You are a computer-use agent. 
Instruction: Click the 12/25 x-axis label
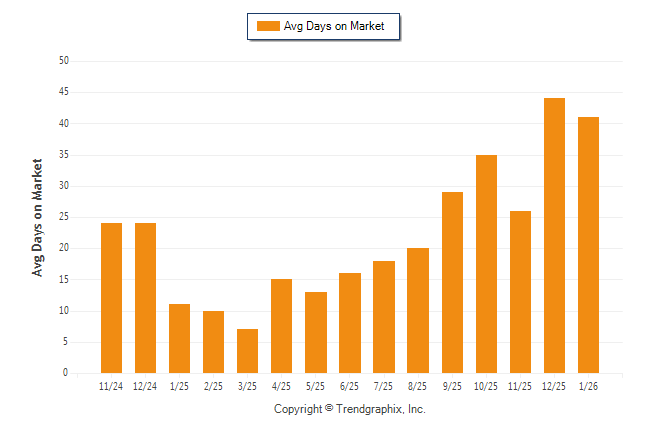point(554,385)
